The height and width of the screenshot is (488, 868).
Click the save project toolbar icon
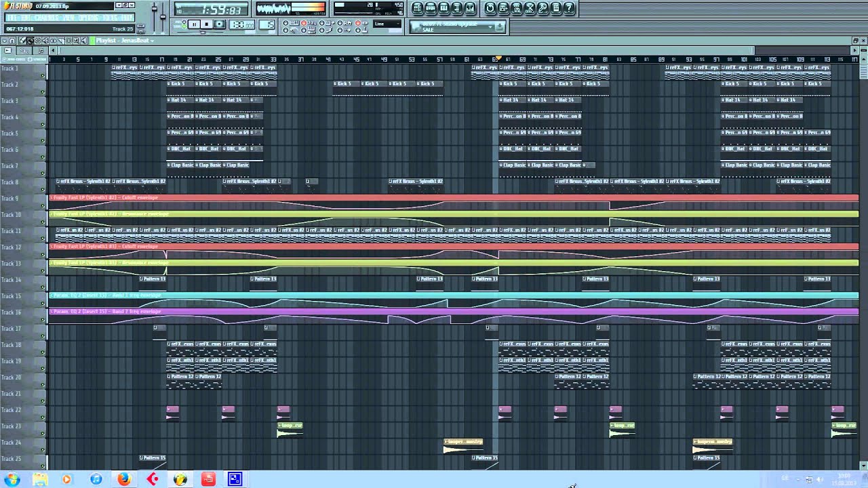click(x=503, y=8)
